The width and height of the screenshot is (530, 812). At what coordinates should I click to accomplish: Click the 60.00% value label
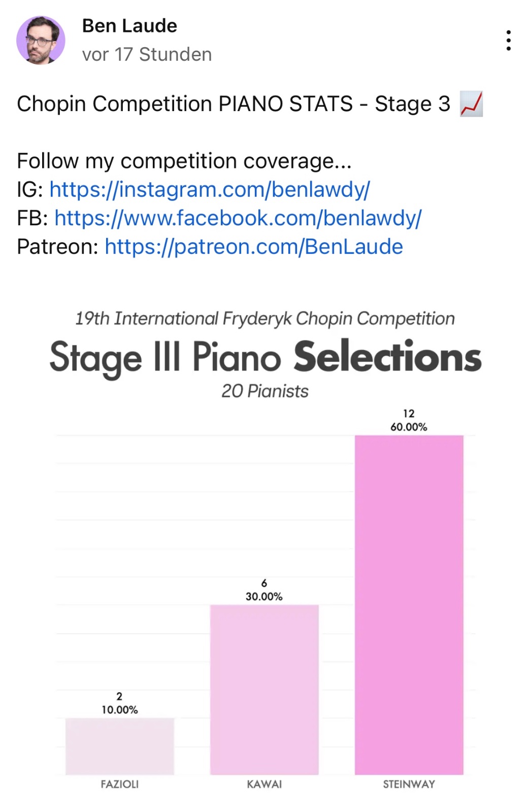(x=409, y=427)
